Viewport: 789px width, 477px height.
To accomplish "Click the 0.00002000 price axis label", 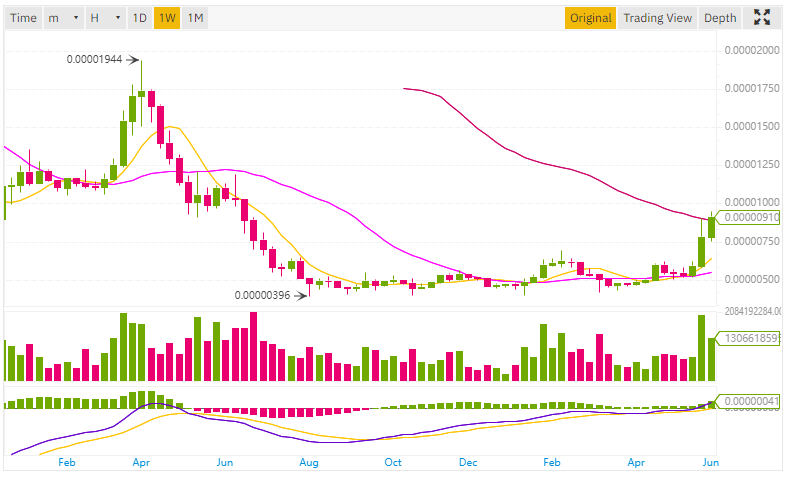I will 752,50.
